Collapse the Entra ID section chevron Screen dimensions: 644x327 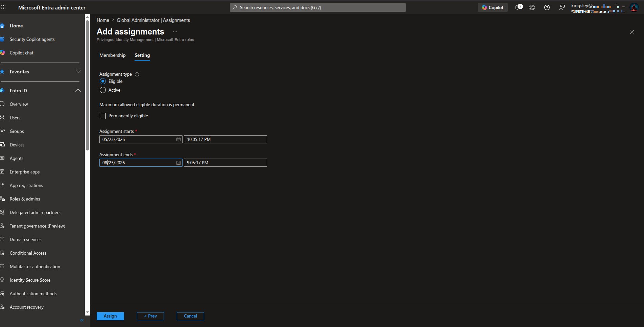coord(78,91)
